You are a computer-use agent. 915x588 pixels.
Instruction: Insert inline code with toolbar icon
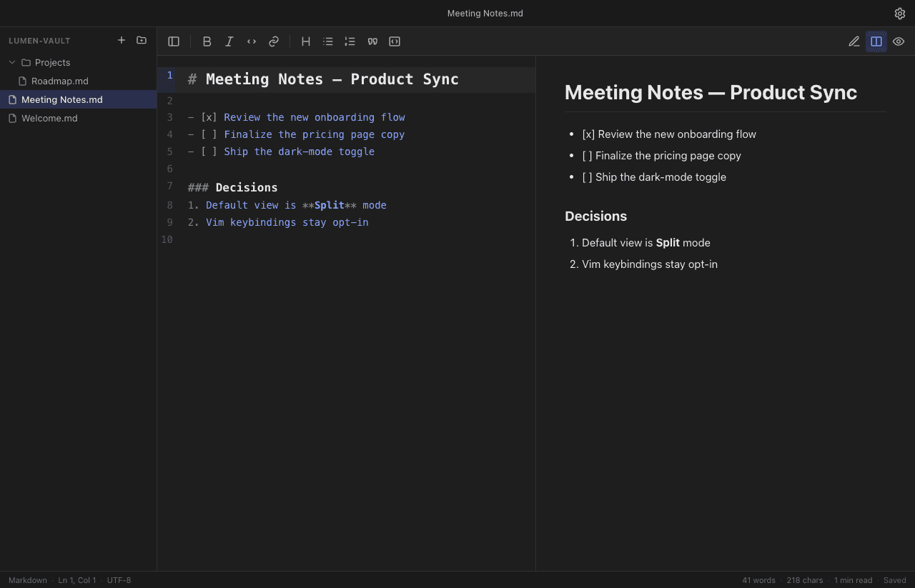click(251, 41)
